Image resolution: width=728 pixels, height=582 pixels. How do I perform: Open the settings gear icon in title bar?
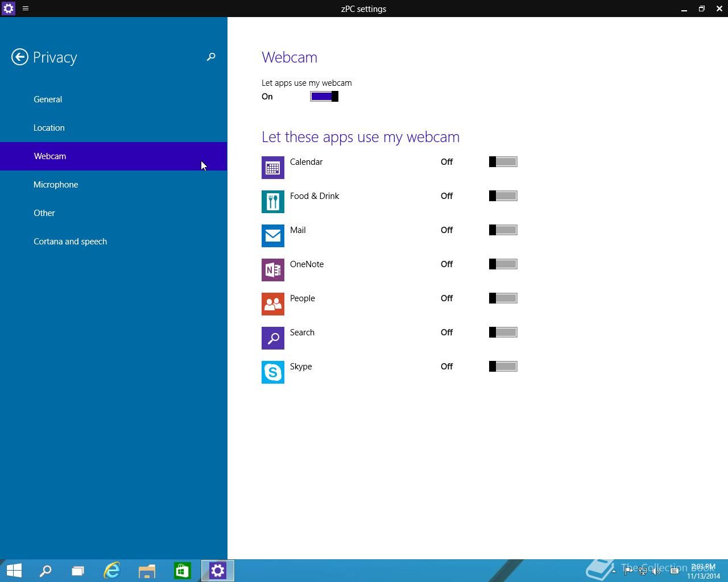click(8, 9)
